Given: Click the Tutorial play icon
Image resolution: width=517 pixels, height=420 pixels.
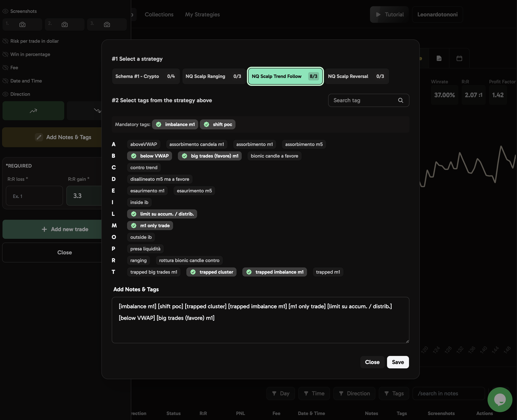Looking at the screenshot, I should coord(378,15).
